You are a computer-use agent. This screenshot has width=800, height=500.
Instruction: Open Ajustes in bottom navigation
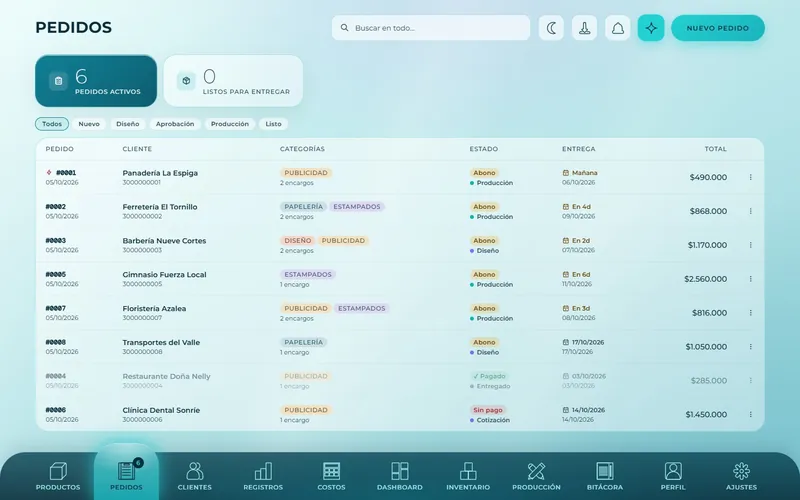[x=741, y=476]
